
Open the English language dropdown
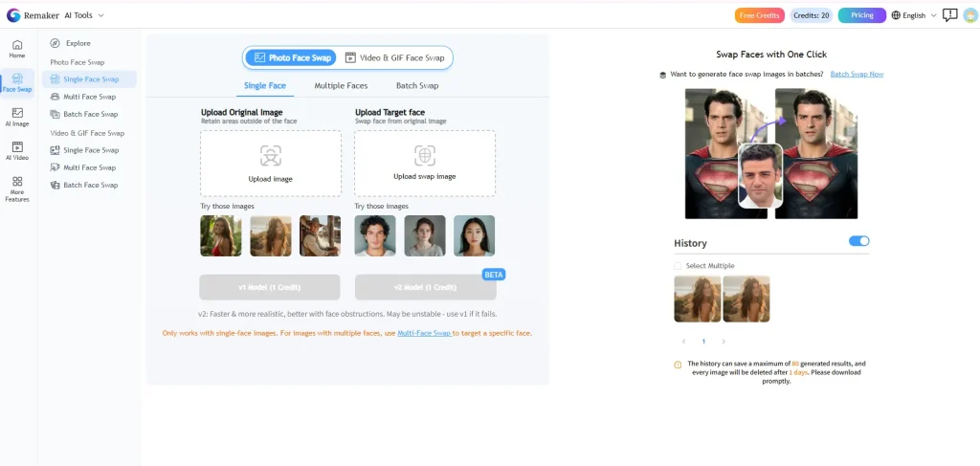click(914, 15)
